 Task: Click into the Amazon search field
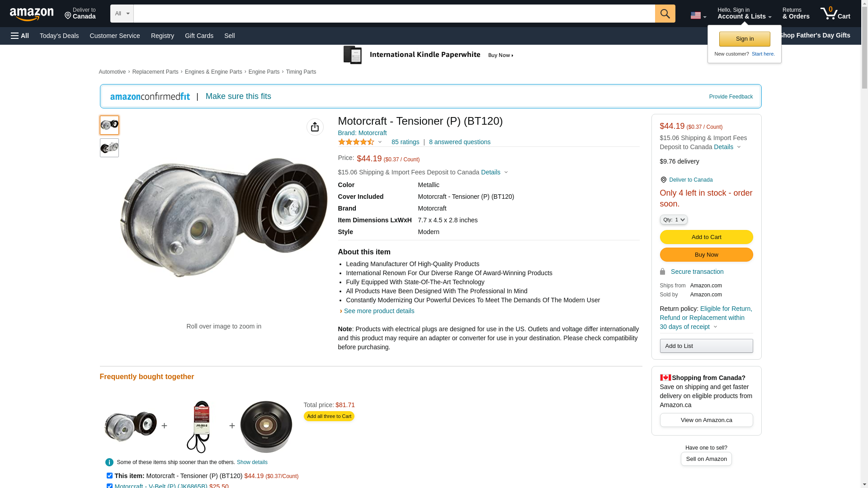pos(394,14)
